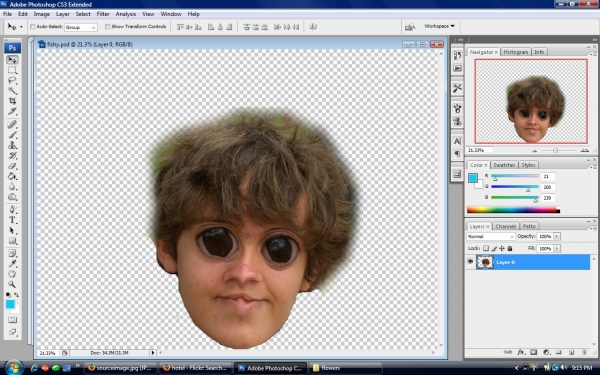Toggle Lock position icon
The width and height of the screenshot is (600, 375).
[x=502, y=248]
